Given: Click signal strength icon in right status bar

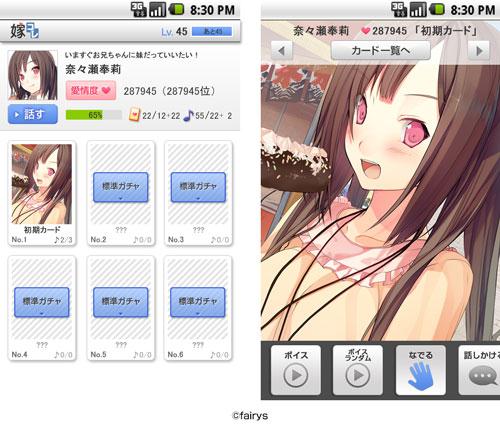Looking at the screenshot, I should tap(418, 9).
